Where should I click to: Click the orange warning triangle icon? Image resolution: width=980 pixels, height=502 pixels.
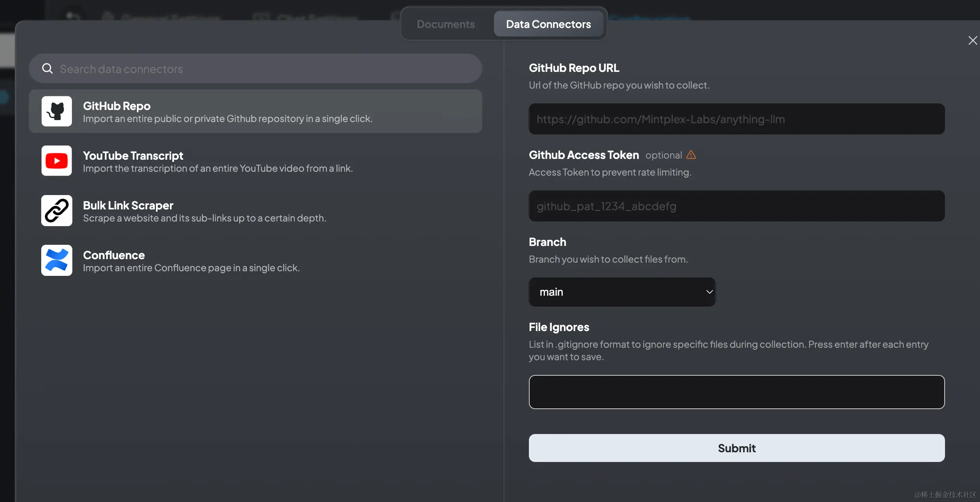click(691, 155)
